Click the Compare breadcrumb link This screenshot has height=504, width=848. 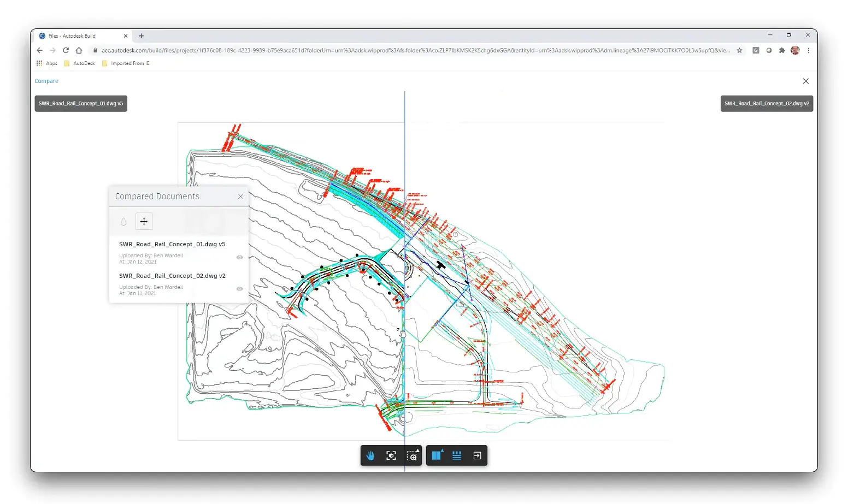click(x=46, y=81)
